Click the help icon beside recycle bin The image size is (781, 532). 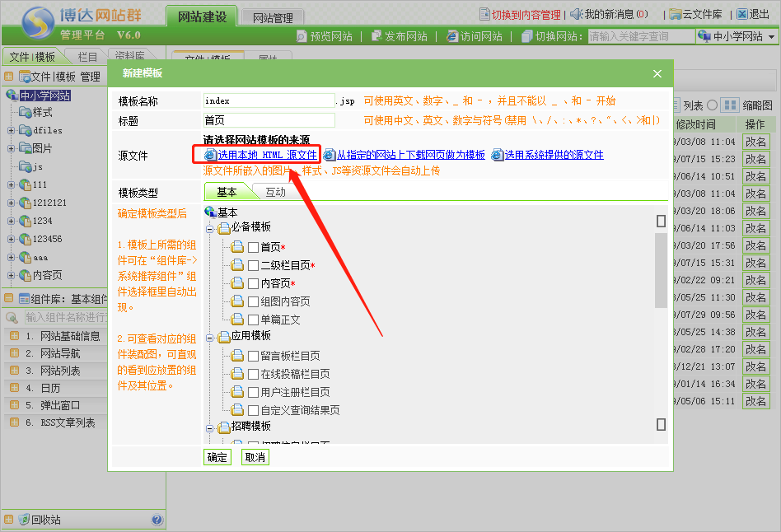pyautogui.click(x=157, y=520)
